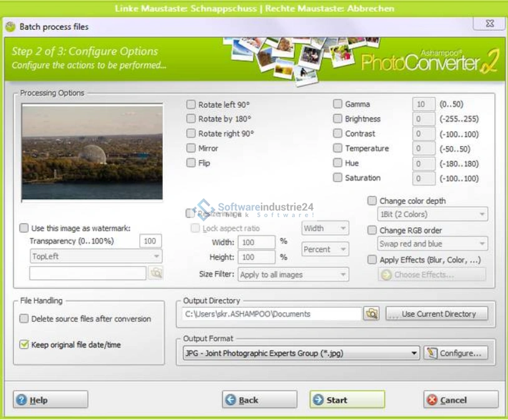
Task: Click the Output Directory browse folder icon
Action: [372, 314]
